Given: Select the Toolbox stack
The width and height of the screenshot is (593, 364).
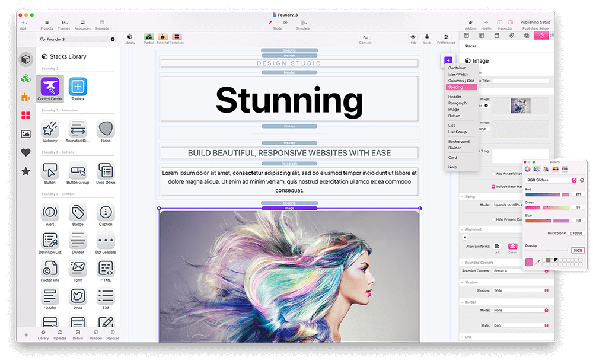Looking at the screenshot, I should (x=78, y=88).
